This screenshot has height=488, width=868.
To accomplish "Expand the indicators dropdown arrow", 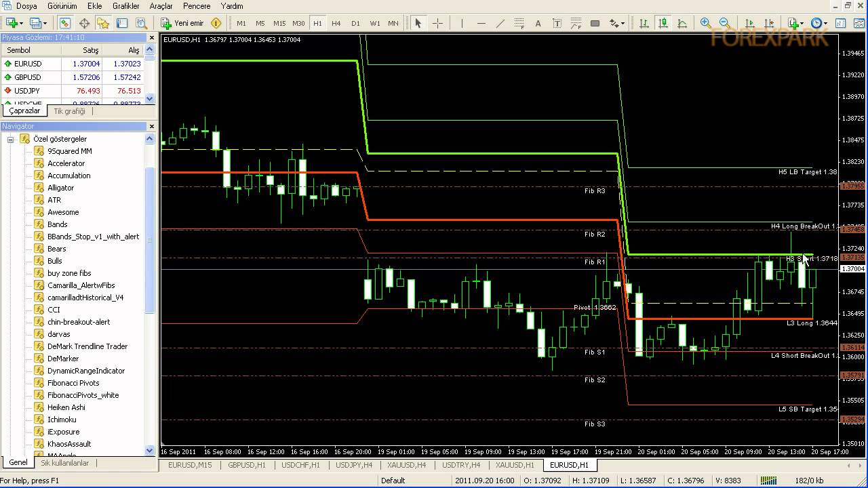I will (802, 23).
